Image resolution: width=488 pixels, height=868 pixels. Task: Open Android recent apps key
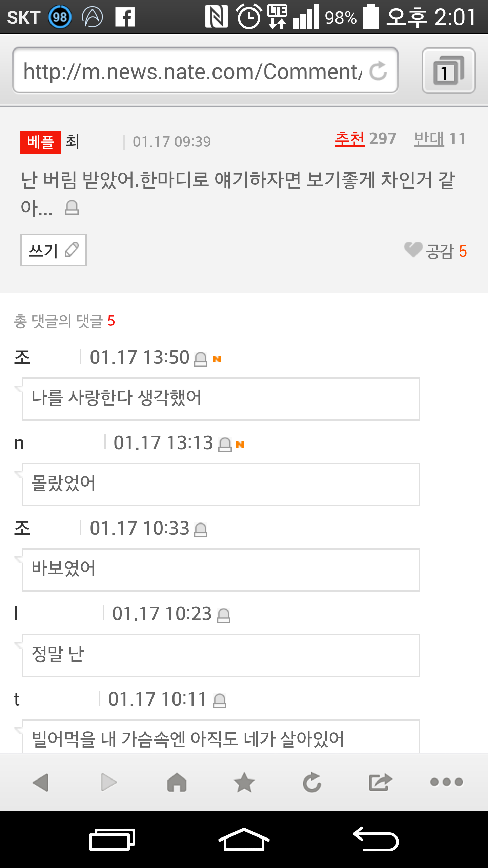click(112, 840)
